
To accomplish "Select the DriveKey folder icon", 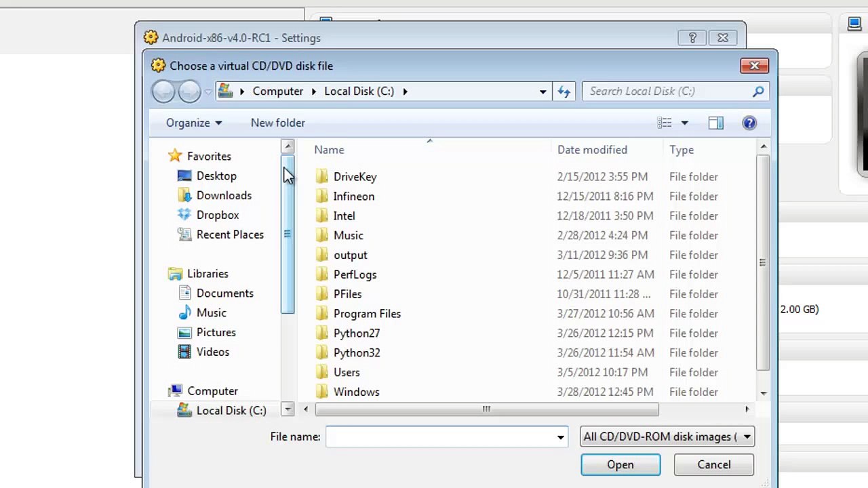I will pos(322,177).
